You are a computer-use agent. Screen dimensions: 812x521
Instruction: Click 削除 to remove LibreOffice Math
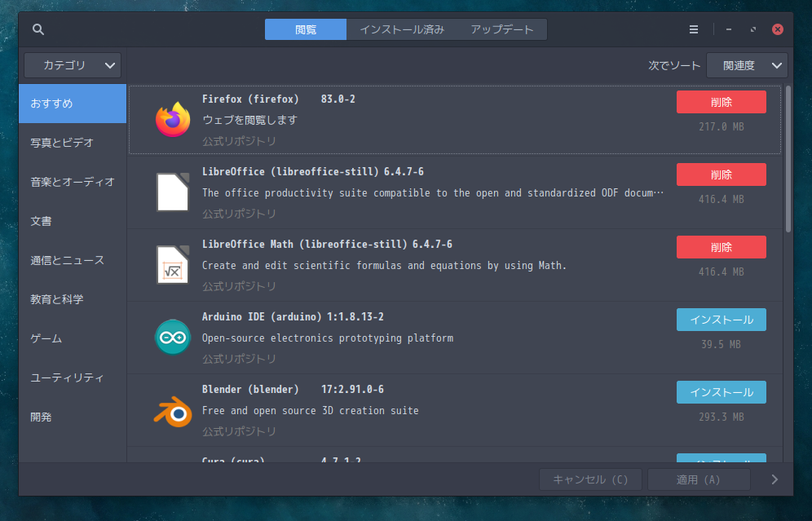(x=722, y=247)
